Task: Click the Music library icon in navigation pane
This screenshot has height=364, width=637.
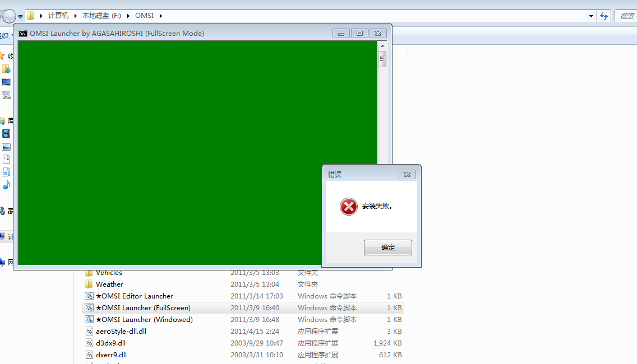Action: (x=6, y=185)
